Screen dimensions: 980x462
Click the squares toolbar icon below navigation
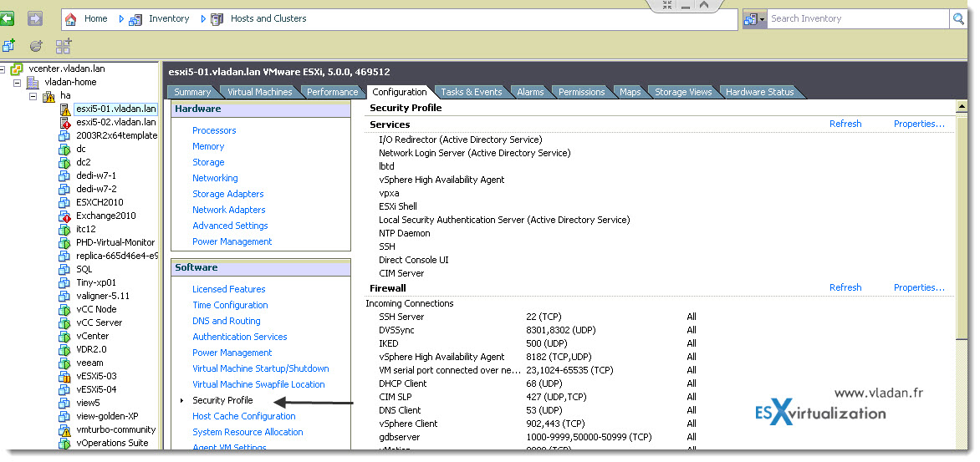pos(64,46)
